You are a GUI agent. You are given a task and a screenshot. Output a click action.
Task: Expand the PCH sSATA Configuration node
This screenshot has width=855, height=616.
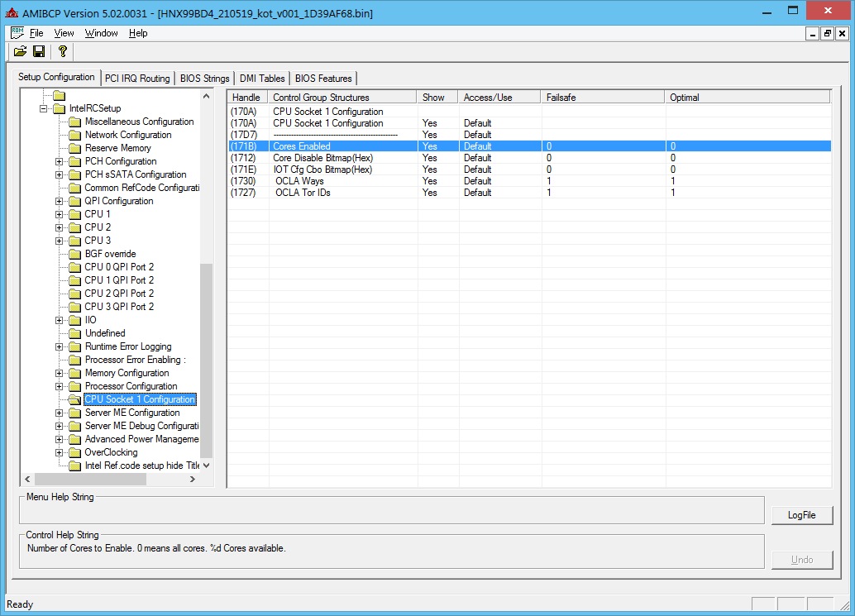(59, 174)
